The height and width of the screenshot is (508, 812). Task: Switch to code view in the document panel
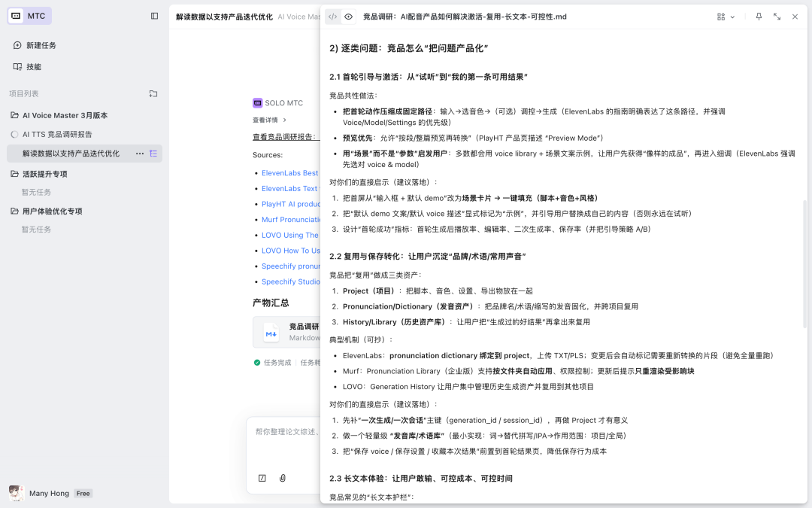332,16
